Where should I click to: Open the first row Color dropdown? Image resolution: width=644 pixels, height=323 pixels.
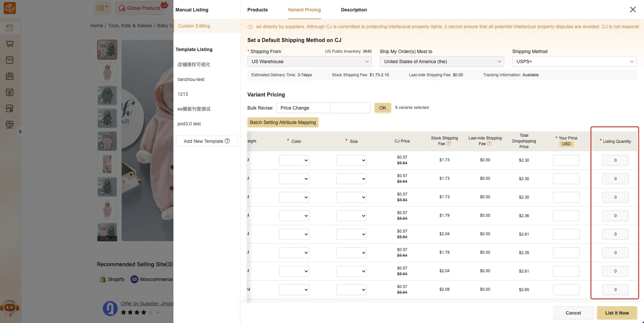[x=294, y=160]
